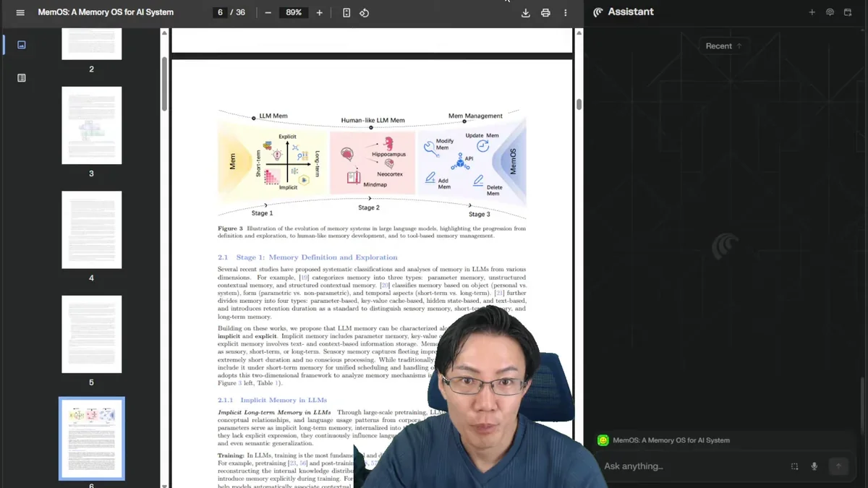Open the PDF more actions menu
This screenshot has height=488, width=868.
point(566,13)
